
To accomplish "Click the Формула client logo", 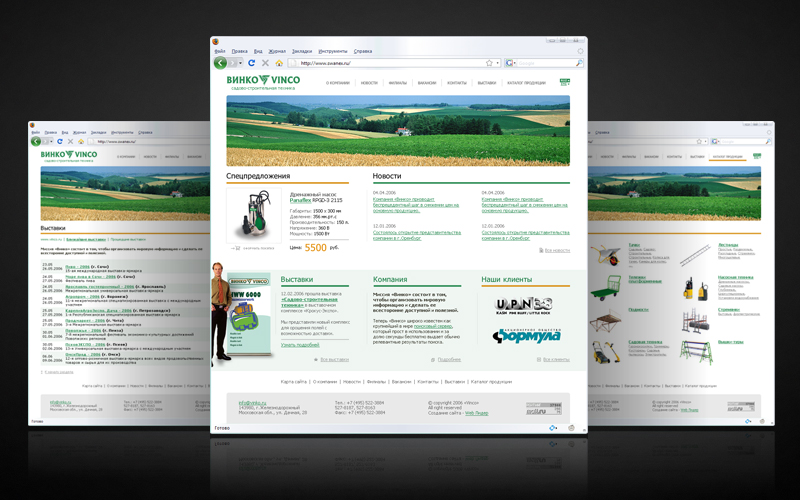I will click(x=525, y=335).
